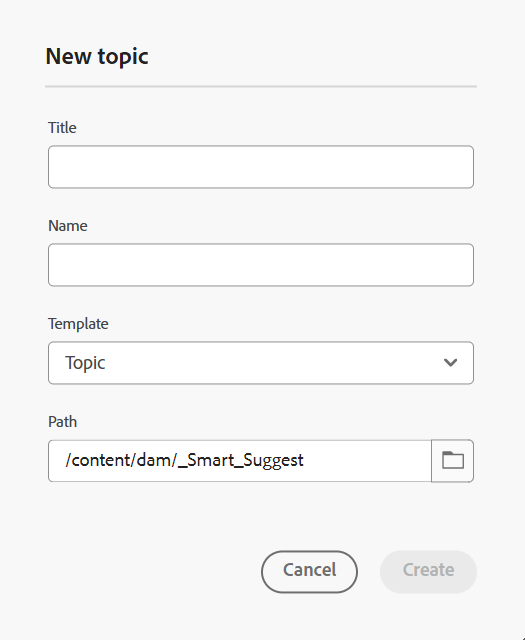This screenshot has width=525, height=640.
Task: Click empty space right of the path text
Action: [367, 461]
